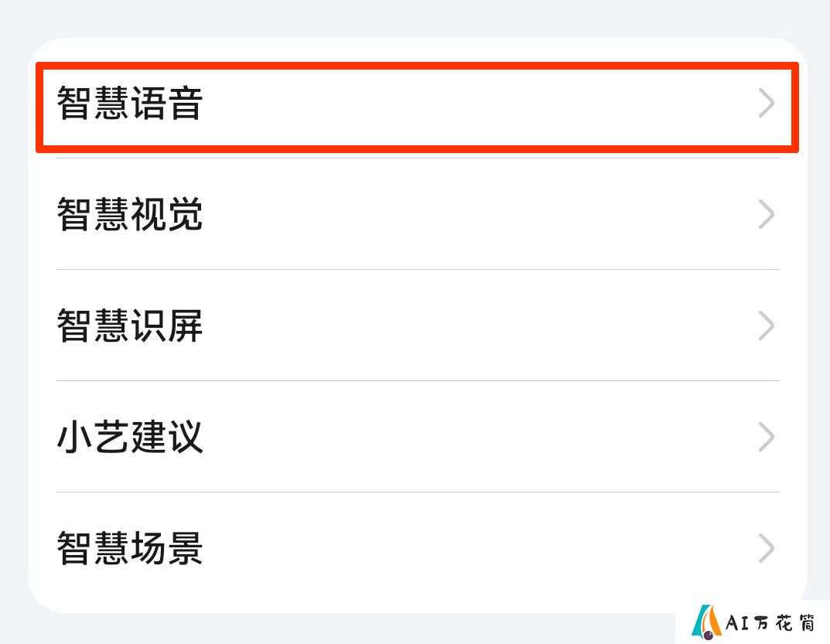This screenshot has width=830, height=644.
Task: Tap blank middle space in 智慧识屏 row
Action: tap(476, 325)
